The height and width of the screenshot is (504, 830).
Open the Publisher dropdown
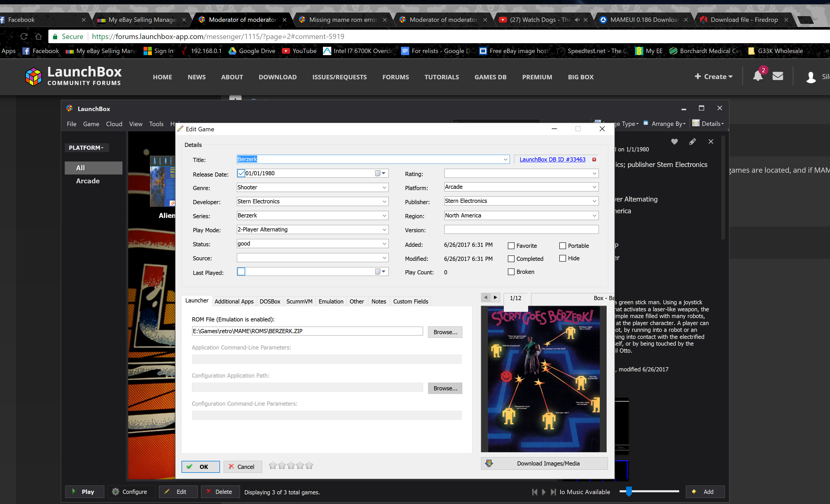(594, 201)
